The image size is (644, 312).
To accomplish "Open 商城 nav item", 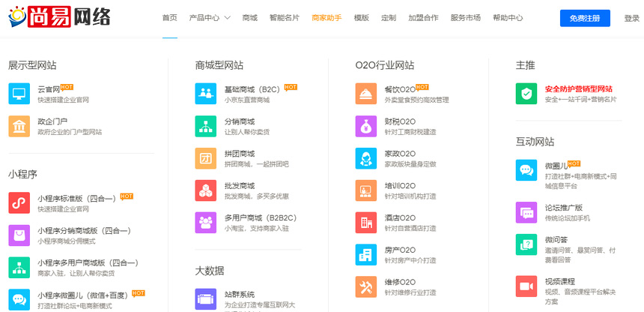I will 249,18.
